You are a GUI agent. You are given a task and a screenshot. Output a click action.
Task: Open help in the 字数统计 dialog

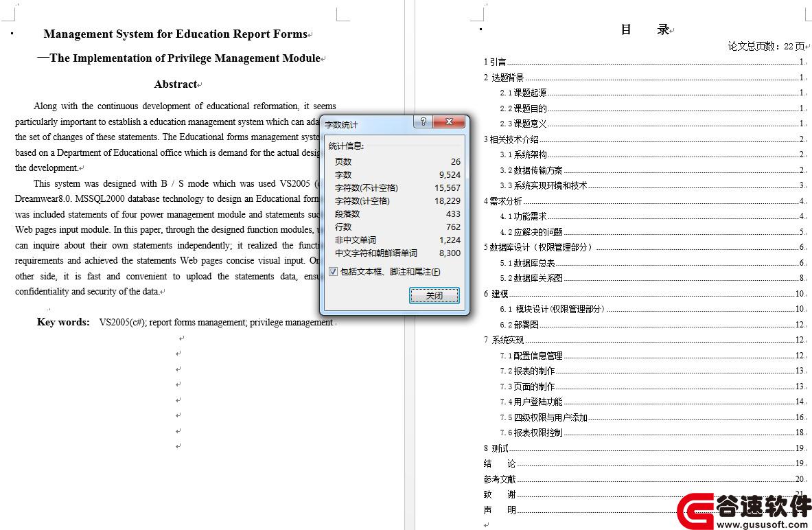[423, 122]
